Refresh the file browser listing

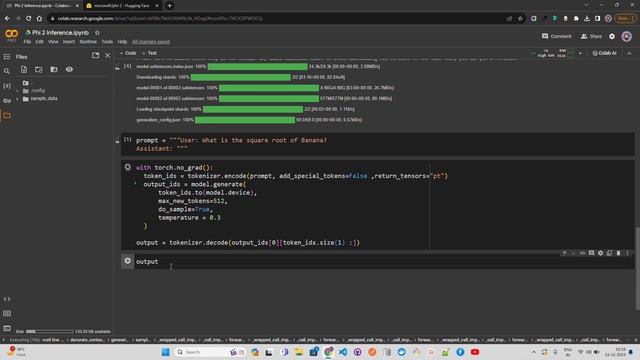[x=39, y=69]
